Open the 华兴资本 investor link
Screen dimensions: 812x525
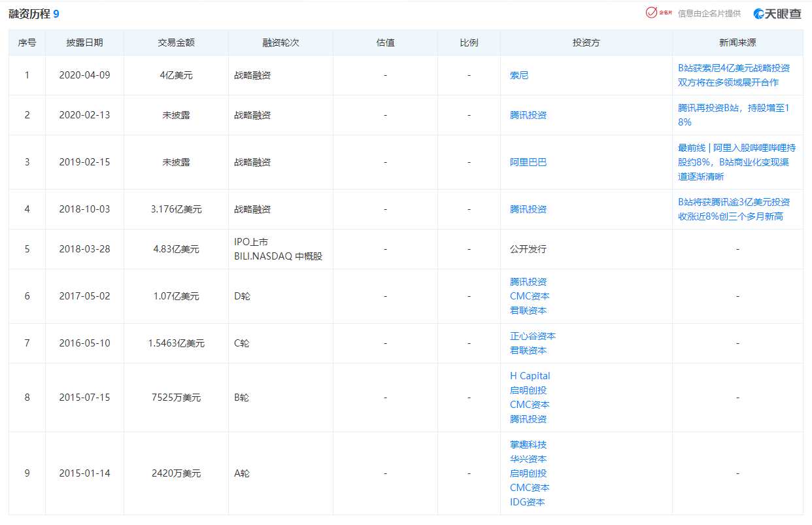tap(528, 459)
